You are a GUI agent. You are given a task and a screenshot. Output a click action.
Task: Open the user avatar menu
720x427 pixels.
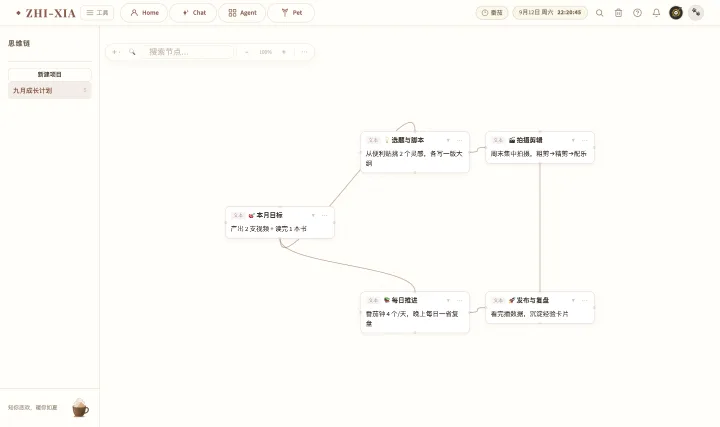click(676, 13)
